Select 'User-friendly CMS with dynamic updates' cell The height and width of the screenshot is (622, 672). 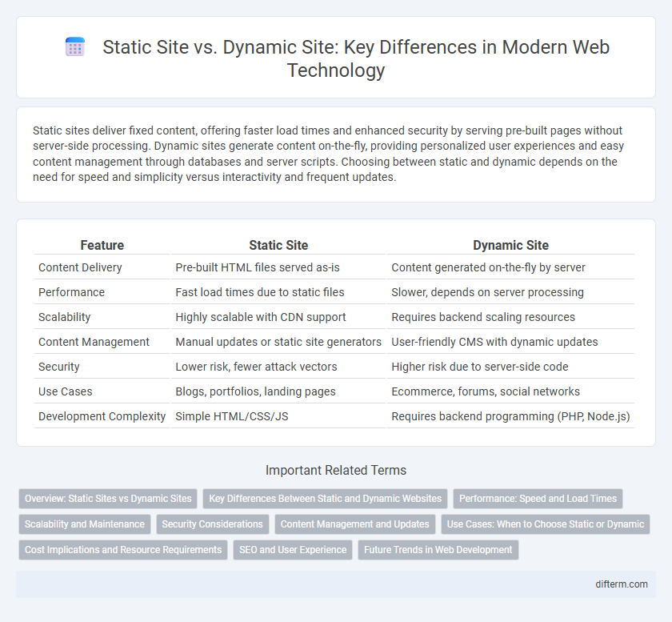point(510,342)
